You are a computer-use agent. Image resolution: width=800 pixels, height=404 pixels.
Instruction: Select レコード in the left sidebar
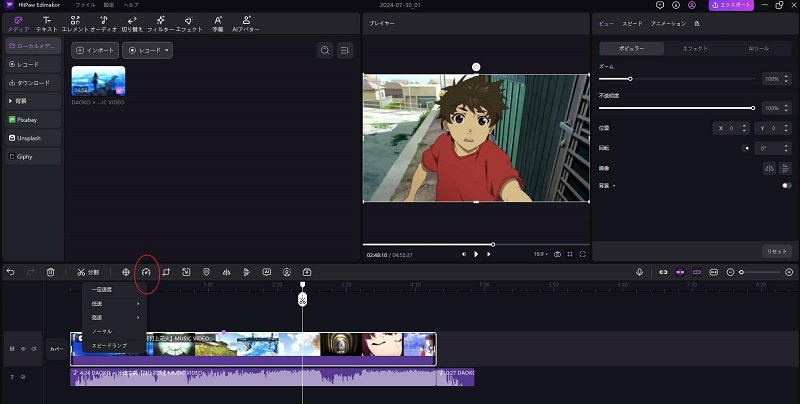click(33, 64)
